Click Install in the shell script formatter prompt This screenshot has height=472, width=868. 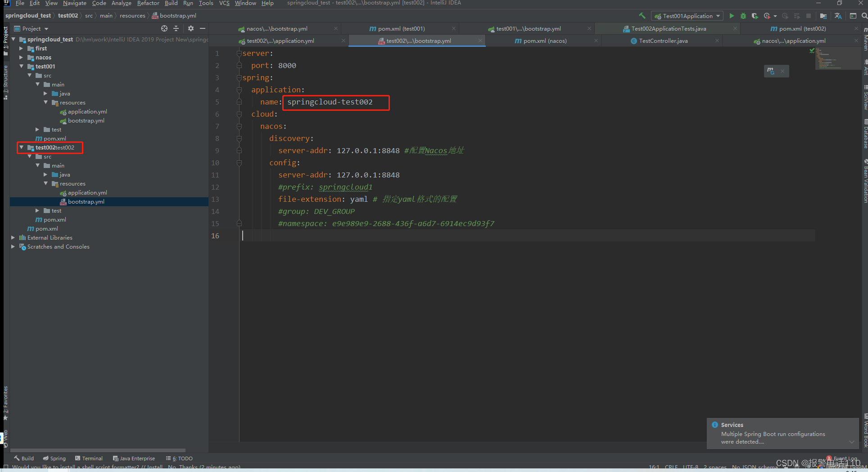[x=154, y=467]
